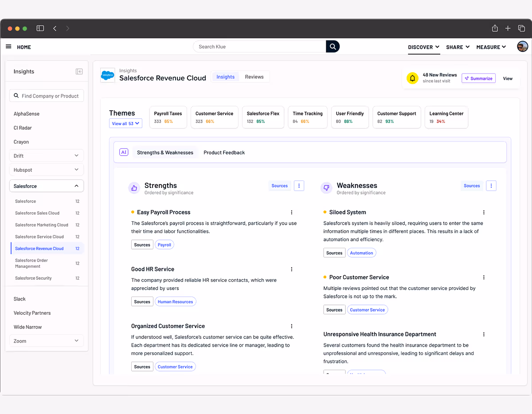Click the Human Resources tag
The image size is (532, 414).
click(176, 302)
